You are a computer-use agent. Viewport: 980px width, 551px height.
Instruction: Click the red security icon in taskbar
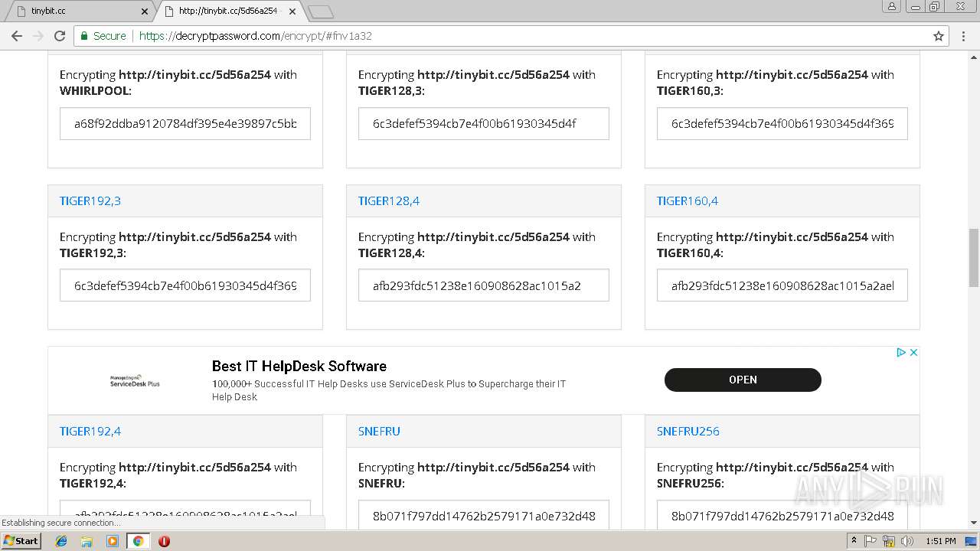(164, 541)
